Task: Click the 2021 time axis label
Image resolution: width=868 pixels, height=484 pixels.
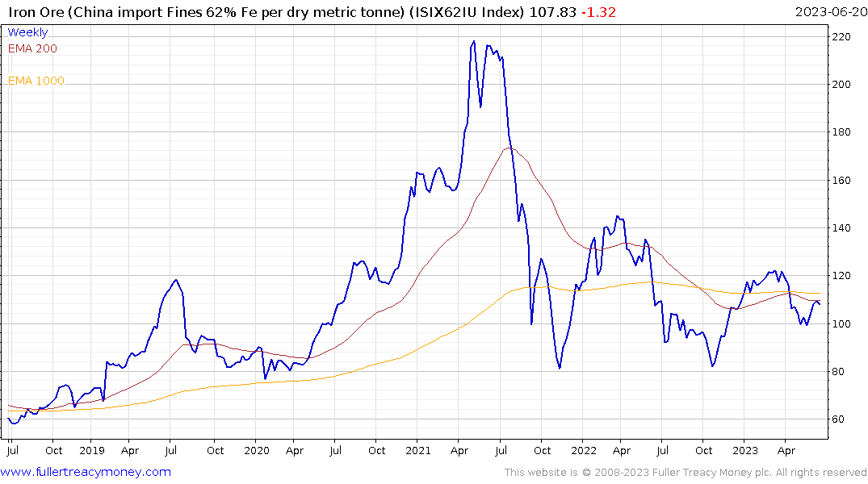Action: click(x=418, y=450)
